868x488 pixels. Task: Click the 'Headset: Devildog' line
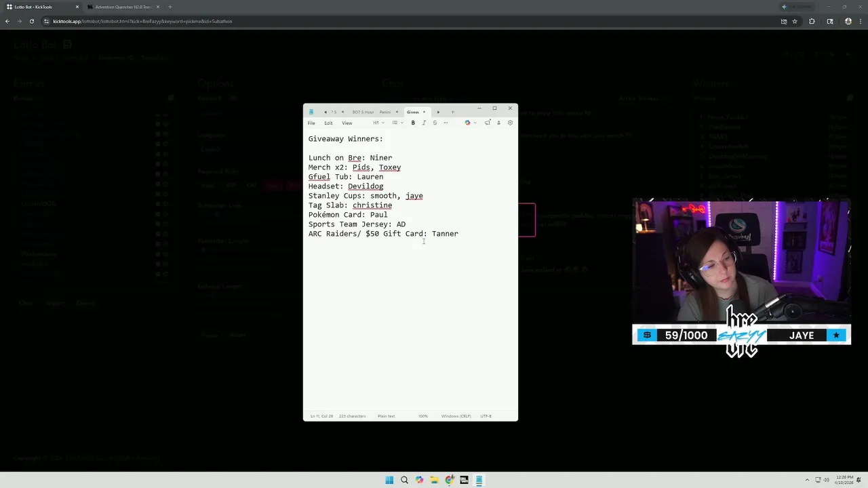coord(346,186)
